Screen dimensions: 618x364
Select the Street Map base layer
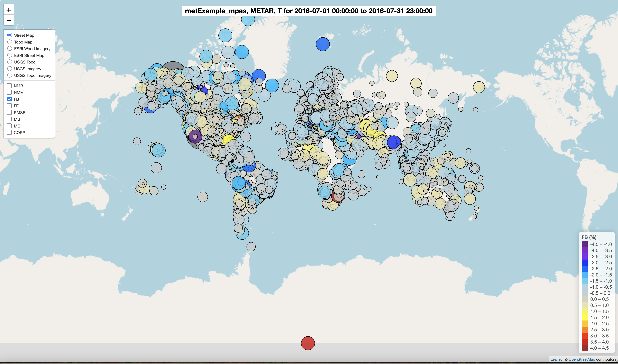coord(9,35)
